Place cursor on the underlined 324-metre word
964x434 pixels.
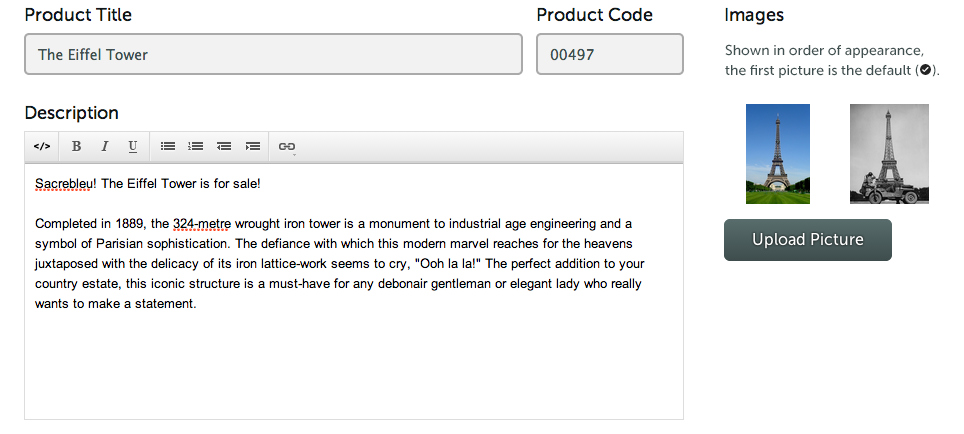tap(202, 224)
